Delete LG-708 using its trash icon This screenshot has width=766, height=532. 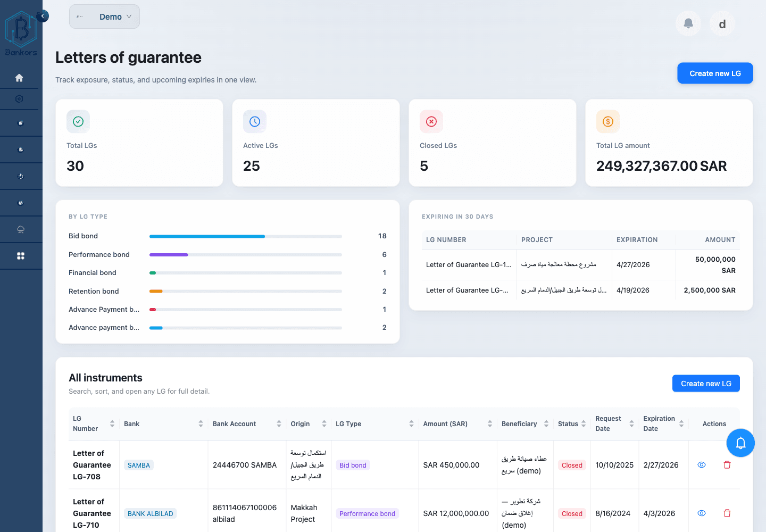(727, 464)
